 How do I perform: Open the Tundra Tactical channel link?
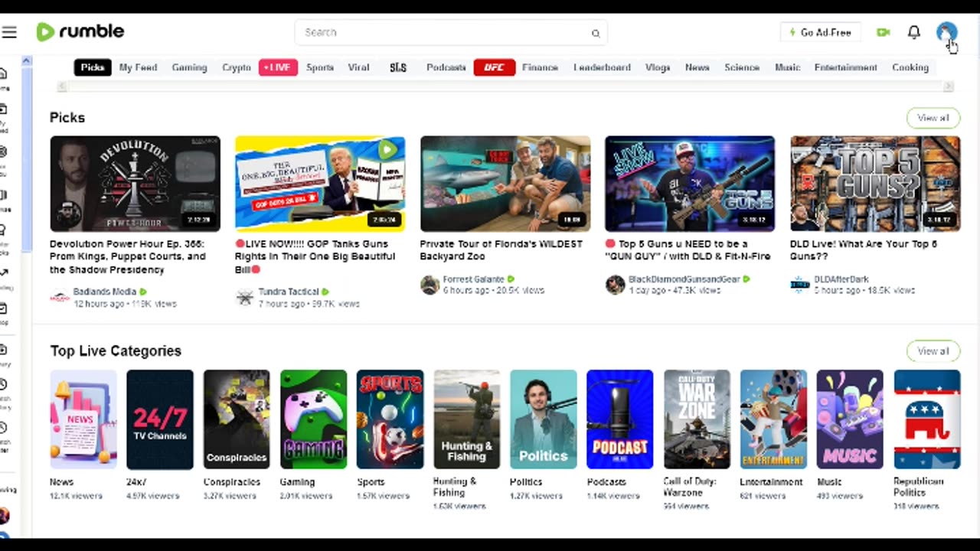[x=288, y=292]
